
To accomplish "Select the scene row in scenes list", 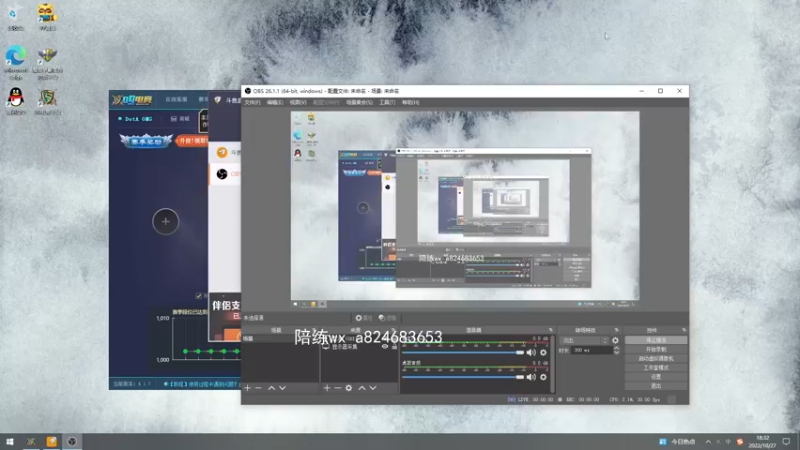I will 280,338.
